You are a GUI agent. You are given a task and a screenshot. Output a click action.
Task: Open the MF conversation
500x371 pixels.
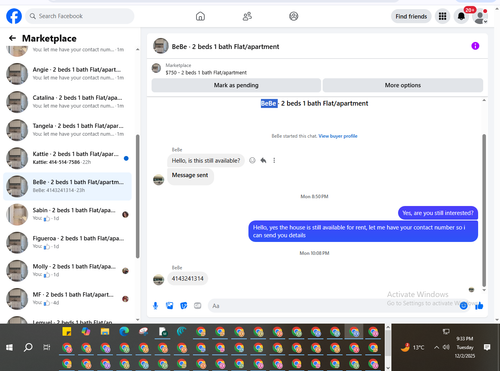[67, 299]
